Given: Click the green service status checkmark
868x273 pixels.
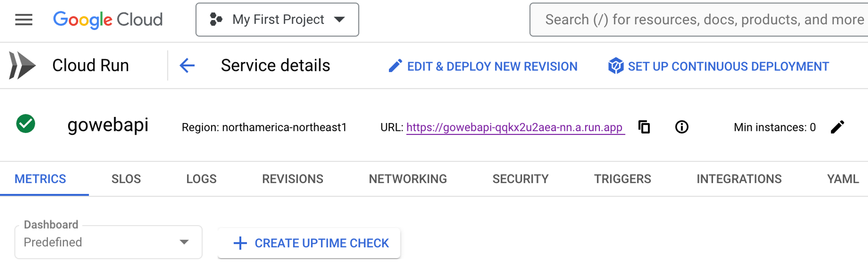Looking at the screenshot, I should (26, 124).
